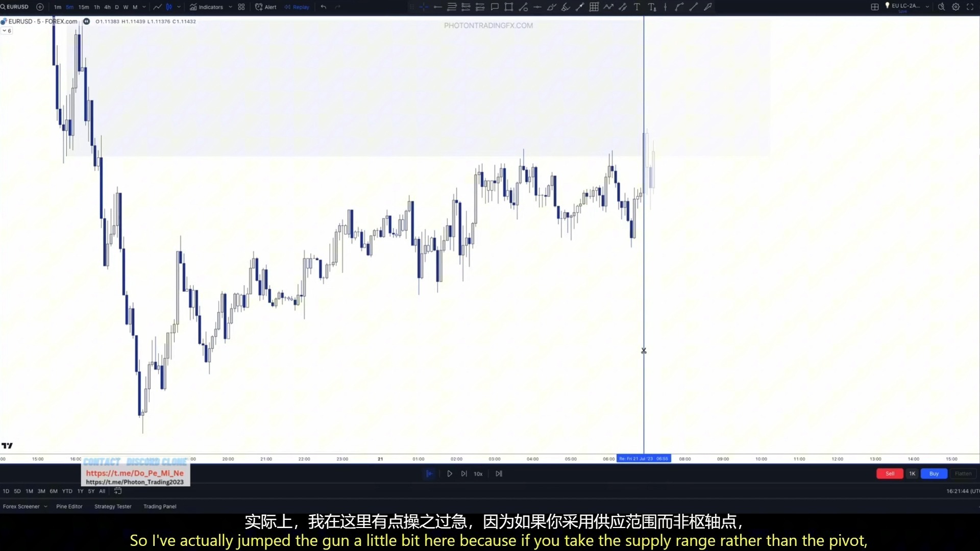Open the Alert creation dialog
Viewport: 980px width, 551px height.
click(x=266, y=7)
